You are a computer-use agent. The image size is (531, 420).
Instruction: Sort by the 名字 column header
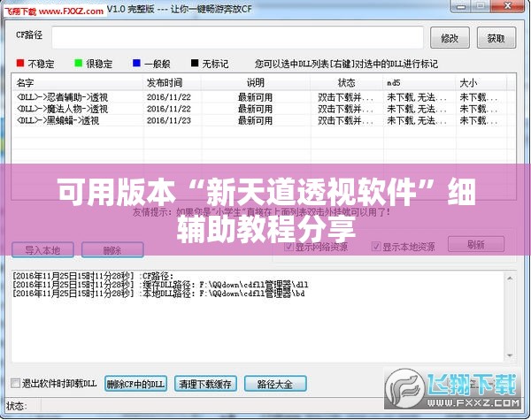click(x=78, y=82)
